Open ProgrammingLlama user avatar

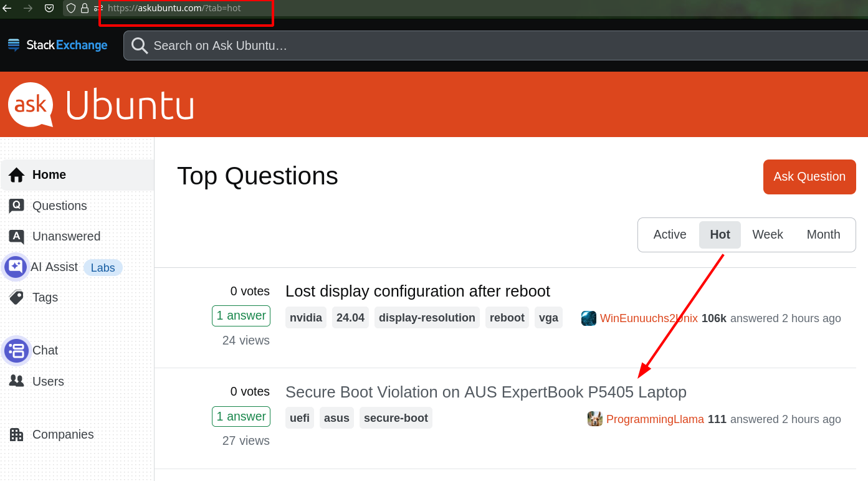(x=595, y=419)
